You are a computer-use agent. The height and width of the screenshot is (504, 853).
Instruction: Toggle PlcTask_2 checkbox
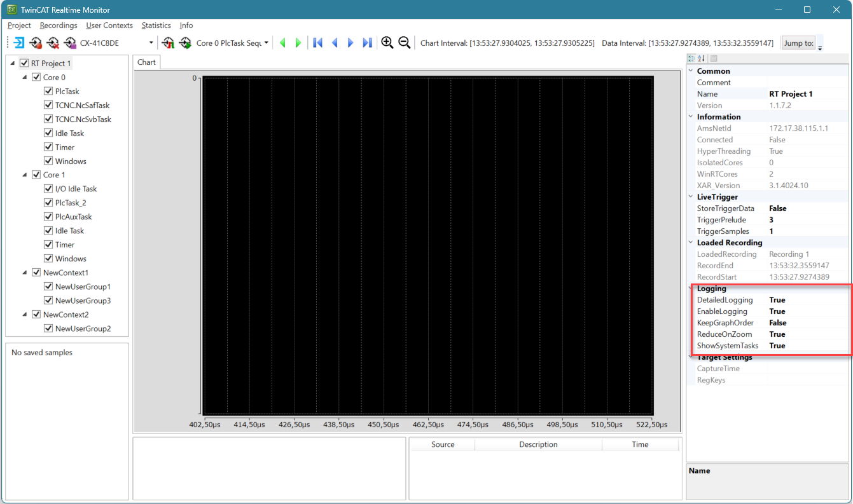[48, 203]
